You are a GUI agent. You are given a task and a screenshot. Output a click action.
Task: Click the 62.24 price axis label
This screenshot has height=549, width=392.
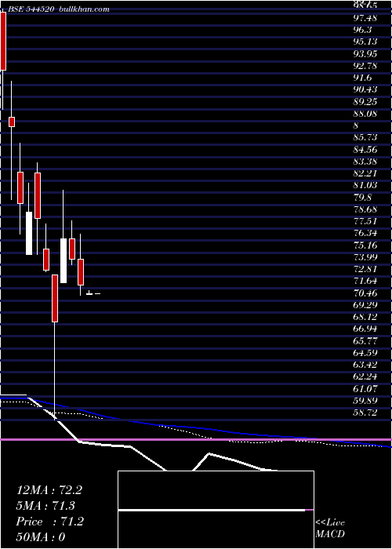click(365, 377)
